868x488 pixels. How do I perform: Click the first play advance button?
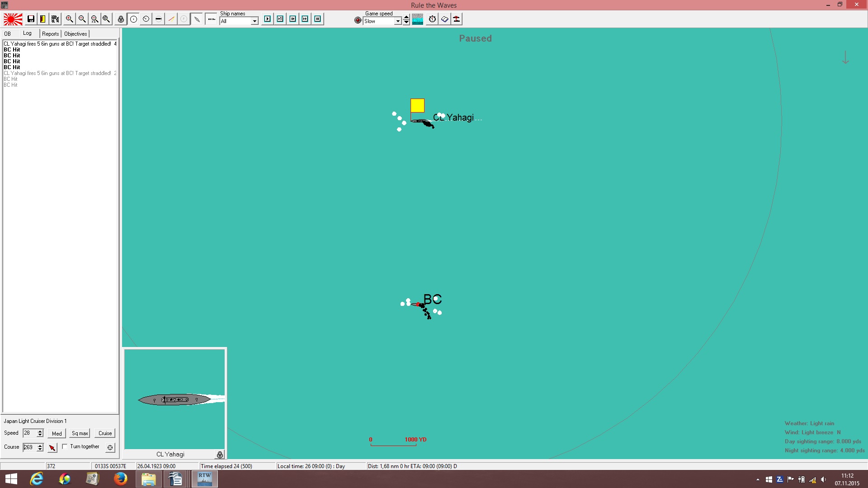click(x=268, y=19)
